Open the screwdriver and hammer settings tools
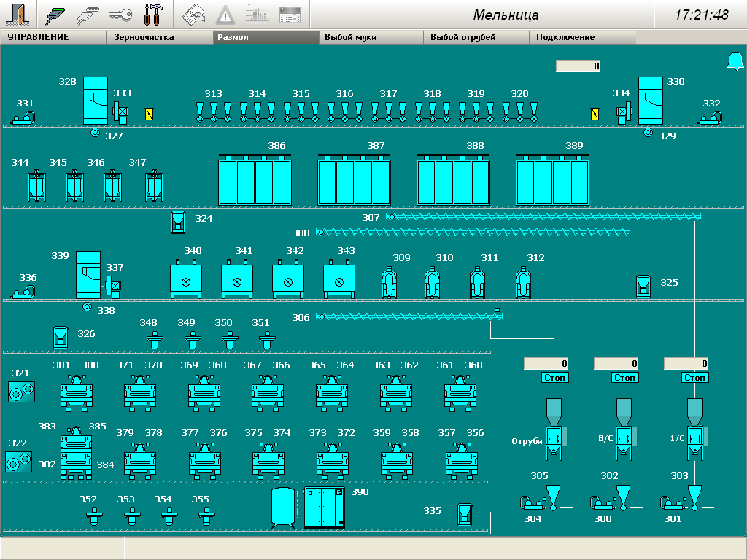The height and width of the screenshot is (560, 747). pos(154,15)
